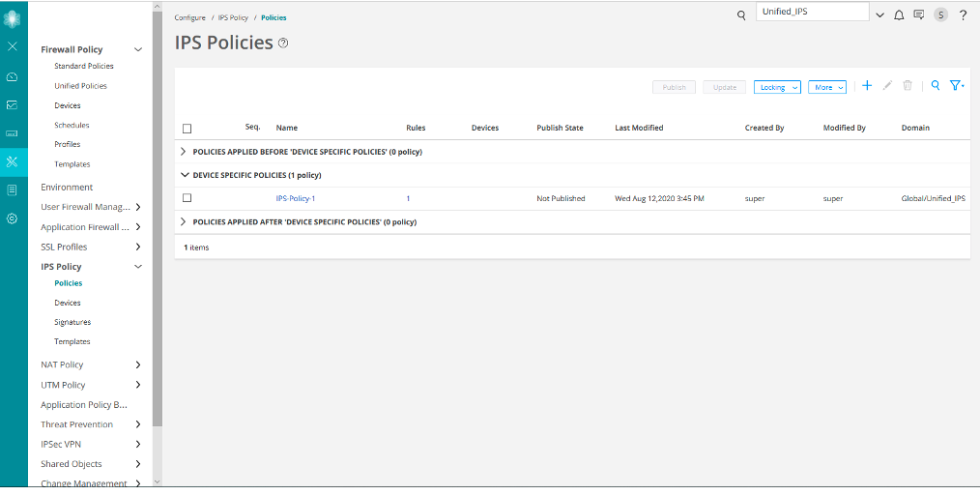The height and width of the screenshot is (495, 980).
Task: Click the filter funnel icon
Action: pyautogui.click(x=956, y=86)
